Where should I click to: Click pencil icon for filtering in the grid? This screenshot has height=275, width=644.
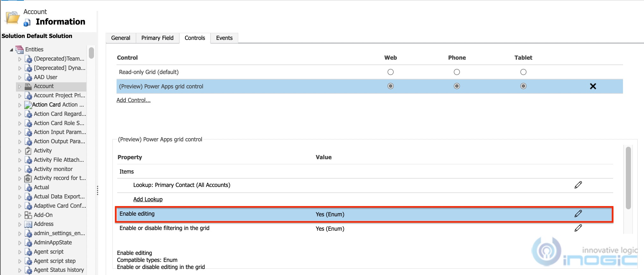tap(578, 228)
